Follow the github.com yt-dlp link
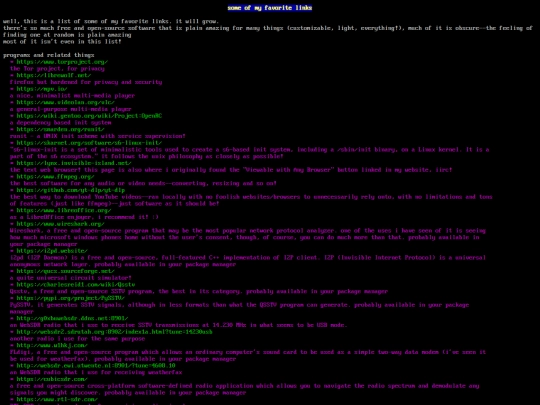This screenshot has height=405, width=540. pyautogui.click(x=71, y=190)
